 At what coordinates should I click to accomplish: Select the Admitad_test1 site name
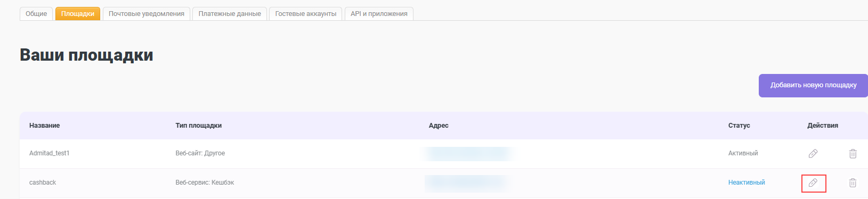50,153
